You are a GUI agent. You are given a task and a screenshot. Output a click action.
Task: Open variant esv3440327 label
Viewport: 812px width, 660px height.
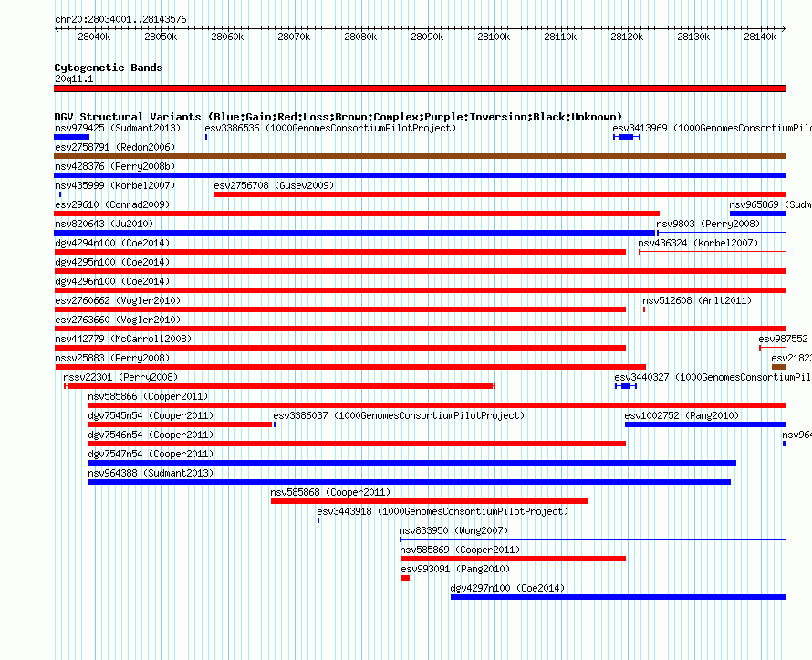pyautogui.click(x=713, y=377)
